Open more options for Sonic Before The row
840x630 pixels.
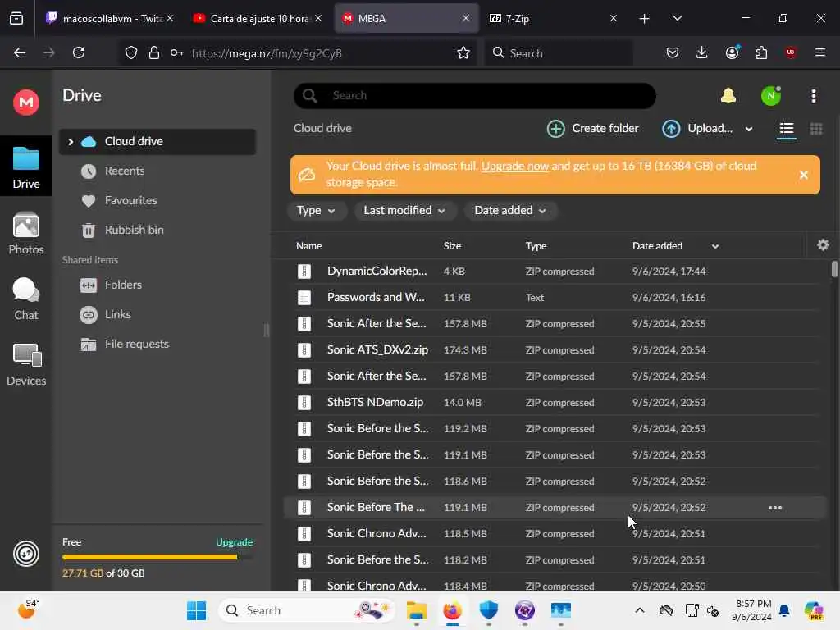tap(774, 507)
